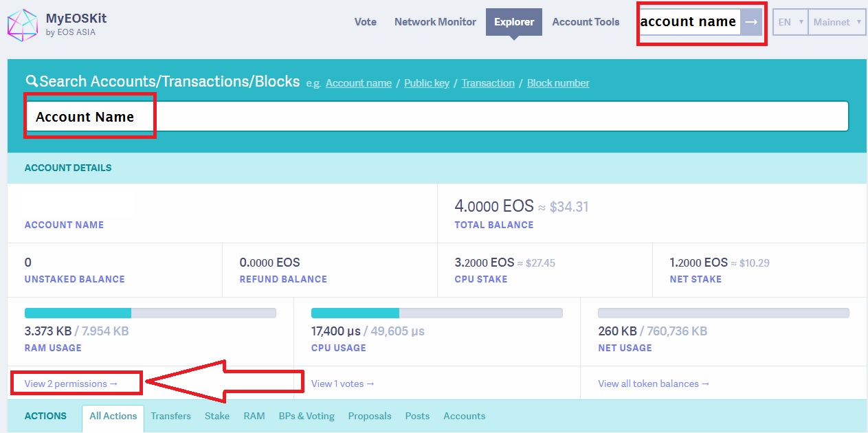868x433 pixels.
Task: Click the arrow button beside account name field
Action: [751, 22]
